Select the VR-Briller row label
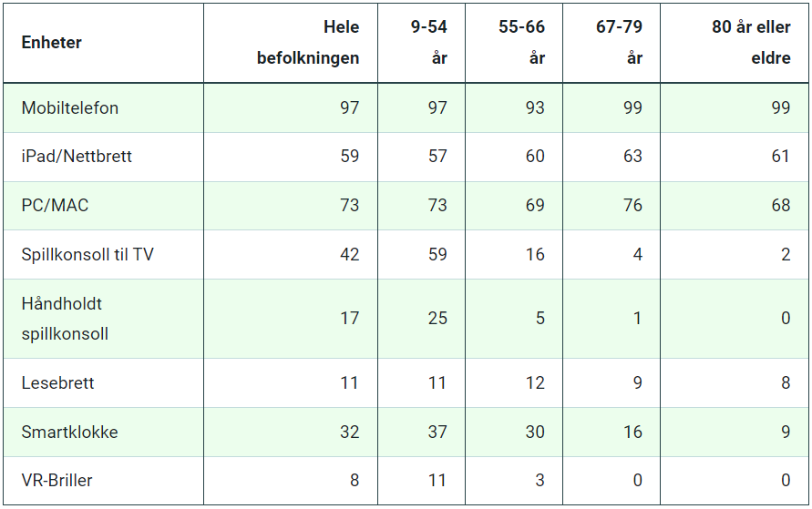Viewport: 812px width, 509px height. point(57,481)
